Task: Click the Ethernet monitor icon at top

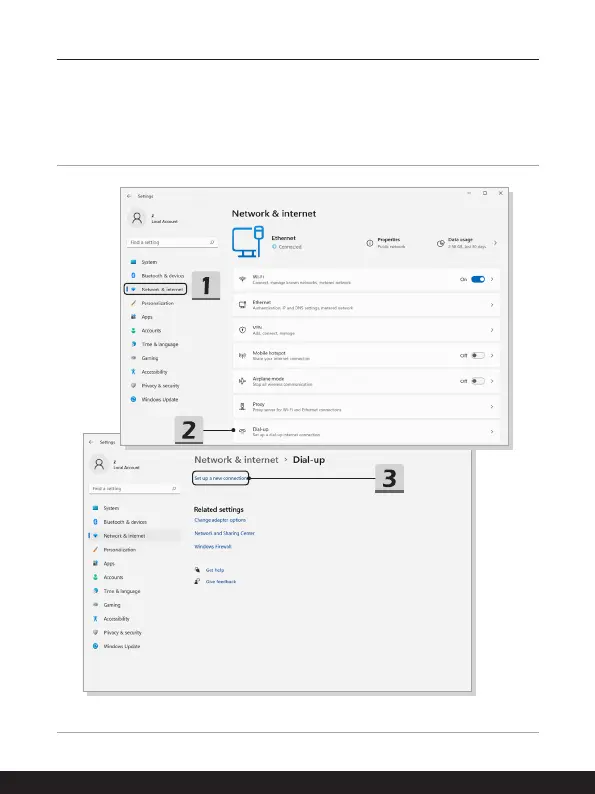Action: coord(248,242)
